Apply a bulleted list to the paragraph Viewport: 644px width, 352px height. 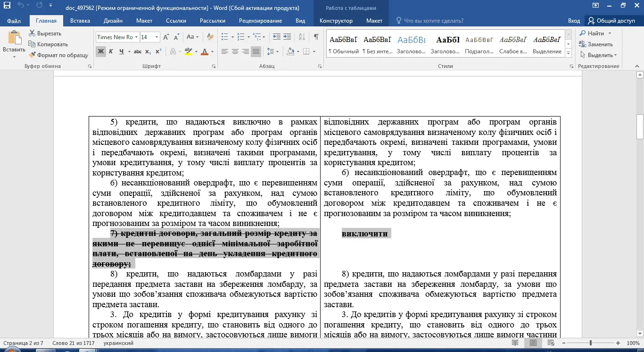tap(224, 37)
